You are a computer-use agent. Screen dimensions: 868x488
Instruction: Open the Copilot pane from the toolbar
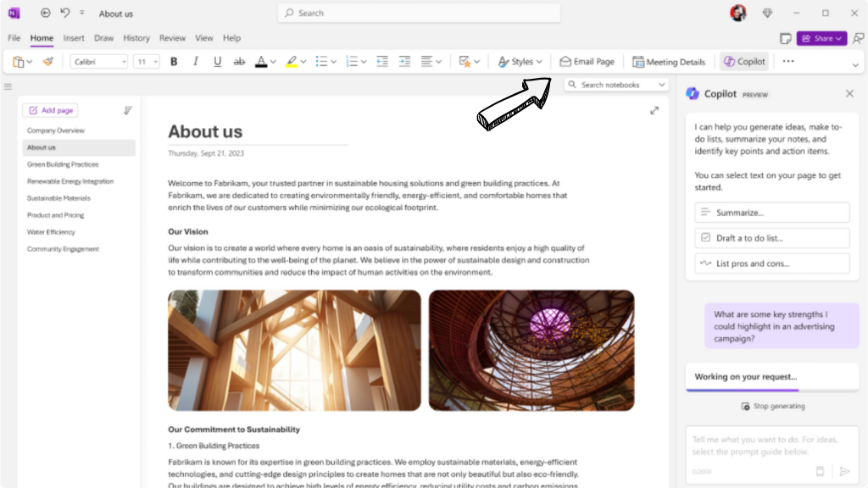(744, 61)
